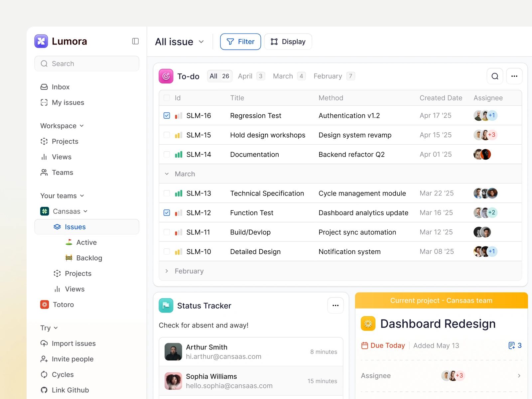Open Teams under Workspace
The height and width of the screenshot is (399, 532).
click(57, 173)
